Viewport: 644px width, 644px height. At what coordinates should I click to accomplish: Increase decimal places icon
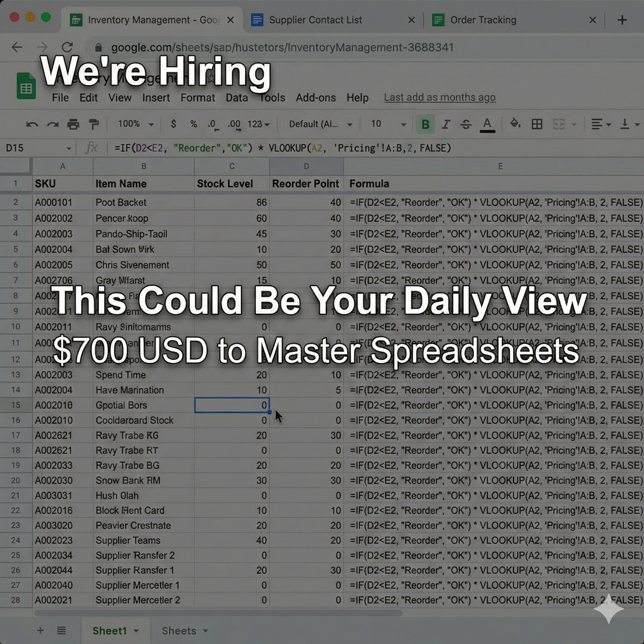pyautogui.click(x=234, y=125)
